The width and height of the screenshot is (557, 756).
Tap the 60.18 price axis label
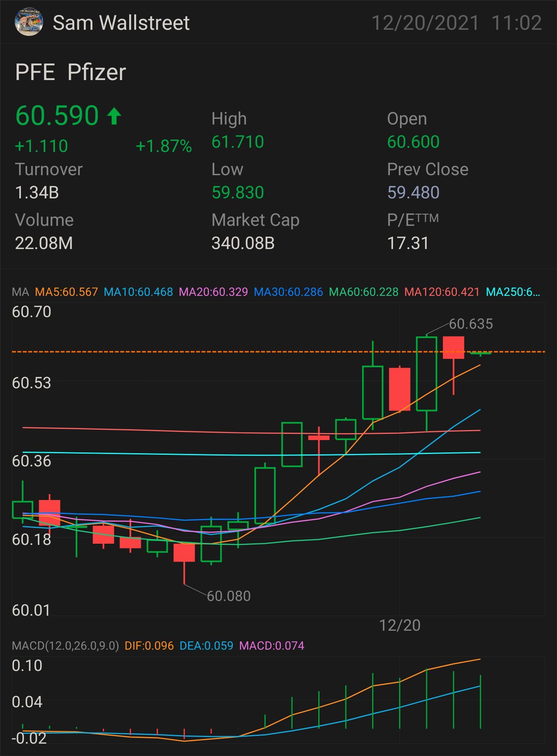[31, 539]
